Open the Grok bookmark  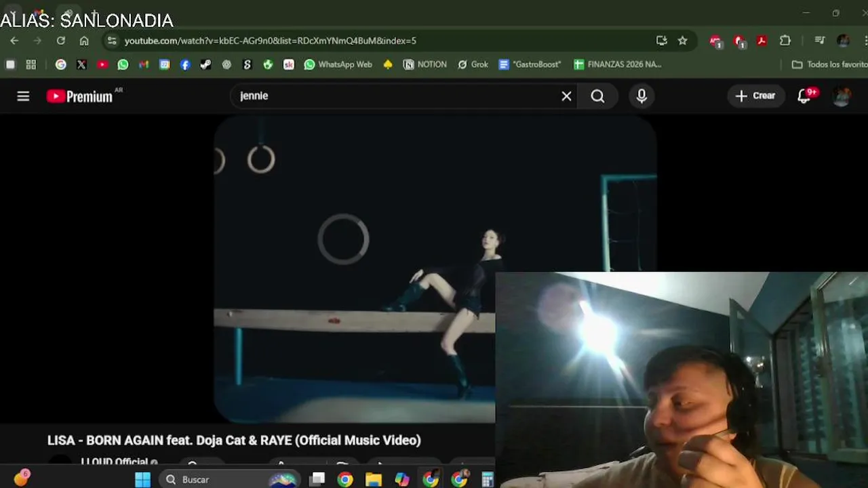point(473,64)
